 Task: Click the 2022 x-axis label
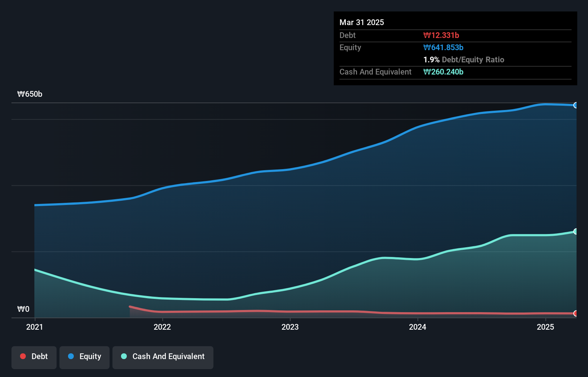(x=162, y=327)
